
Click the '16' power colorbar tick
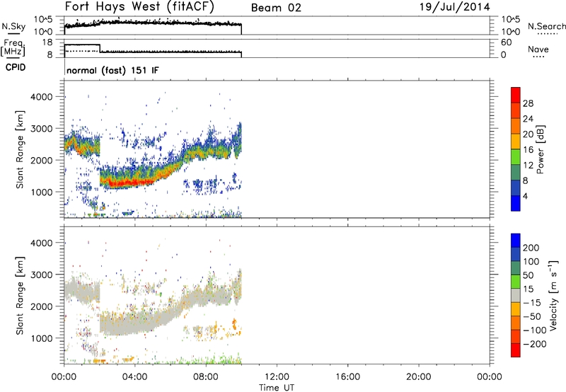click(528, 150)
